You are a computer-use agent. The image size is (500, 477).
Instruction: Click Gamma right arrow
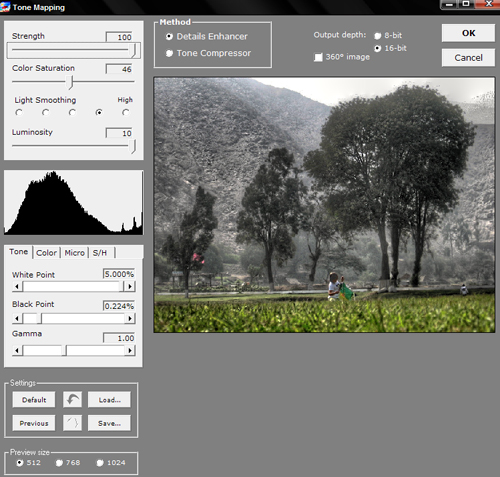[x=130, y=351]
